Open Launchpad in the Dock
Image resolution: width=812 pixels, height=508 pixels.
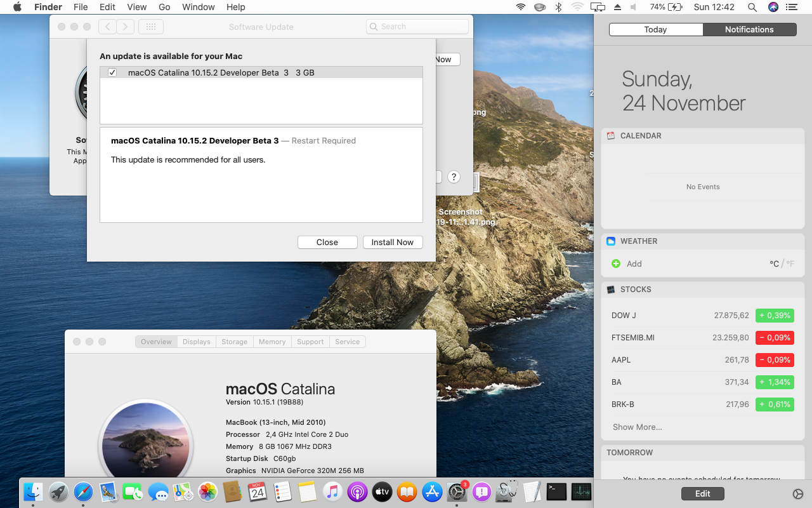58,492
